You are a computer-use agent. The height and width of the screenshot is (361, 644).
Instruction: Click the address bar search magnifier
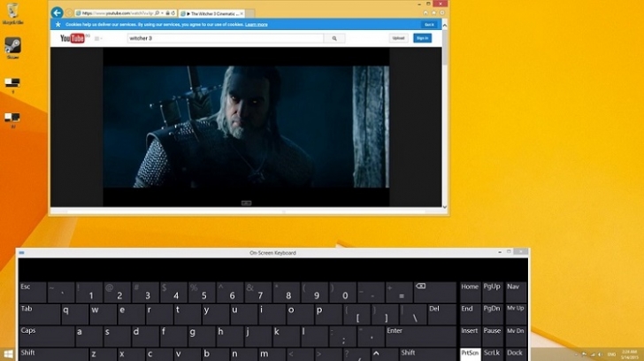157,13
